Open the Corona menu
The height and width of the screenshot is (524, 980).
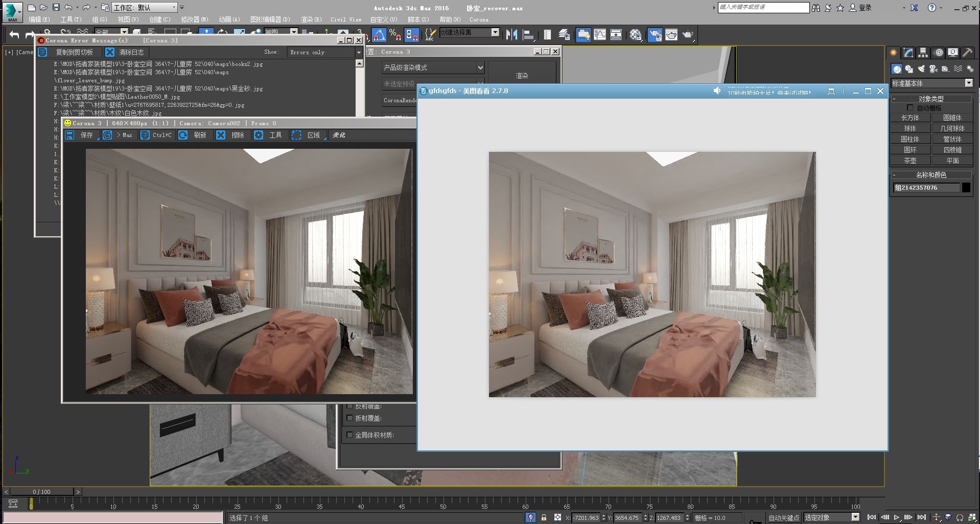[479, 19]
